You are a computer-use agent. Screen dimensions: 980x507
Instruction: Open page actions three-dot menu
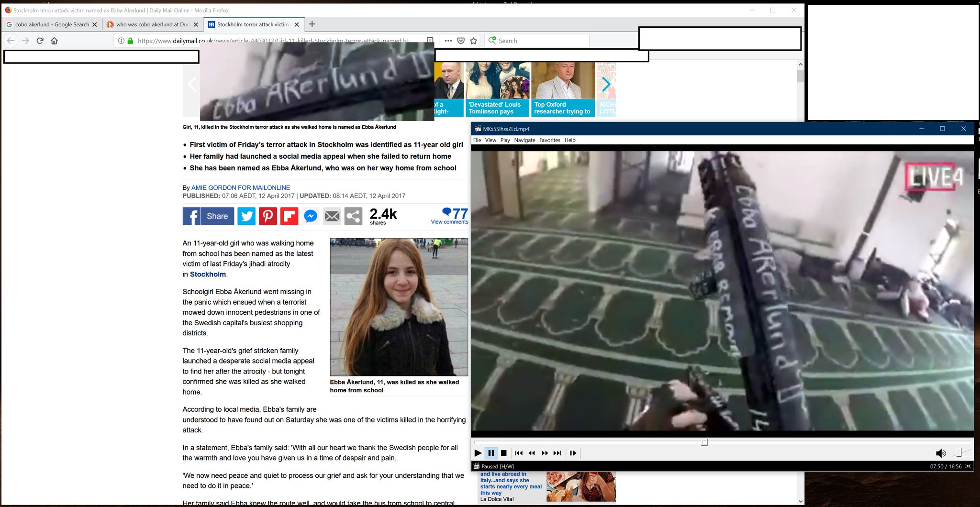448,41
